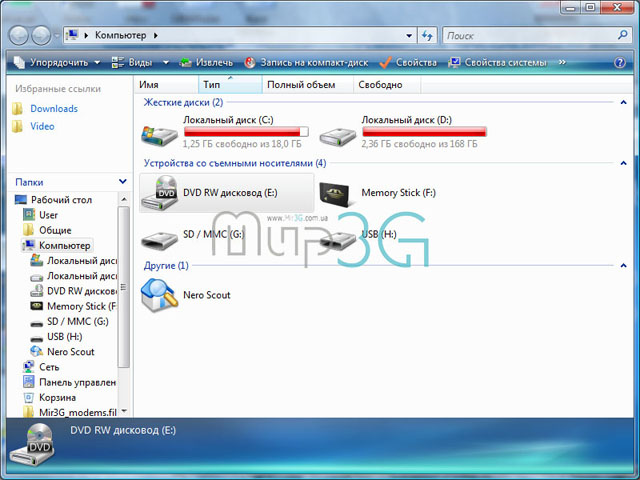
Task: Open Виды toolbar button
Action: [132, 62]
